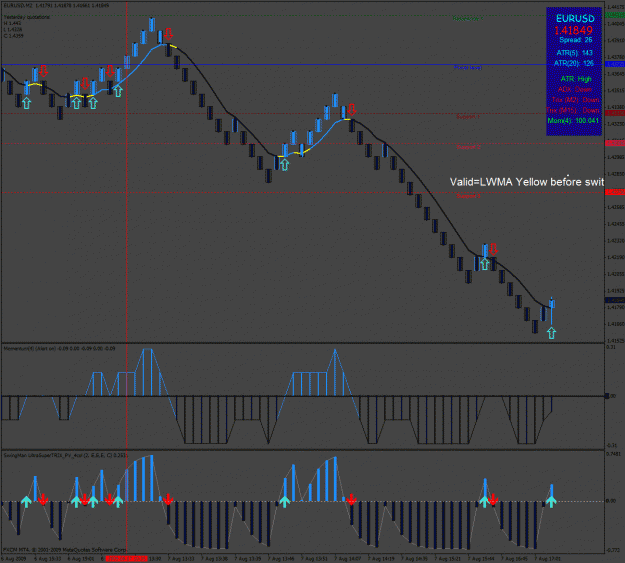Viewport: 625px width, 563px height.
Task: Click the 'Valid=LWMA Yellow before swit' annotation
Action: tap(527, 182)
